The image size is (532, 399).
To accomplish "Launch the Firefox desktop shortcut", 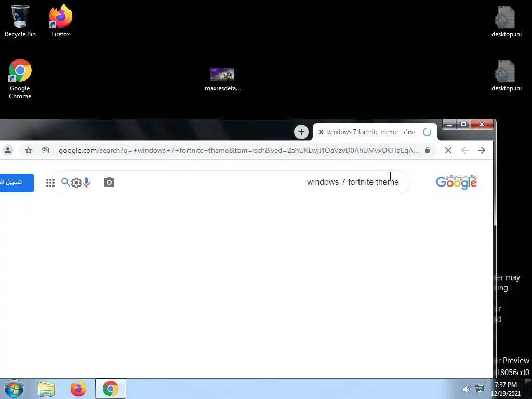I will click(x=60, y=20).
